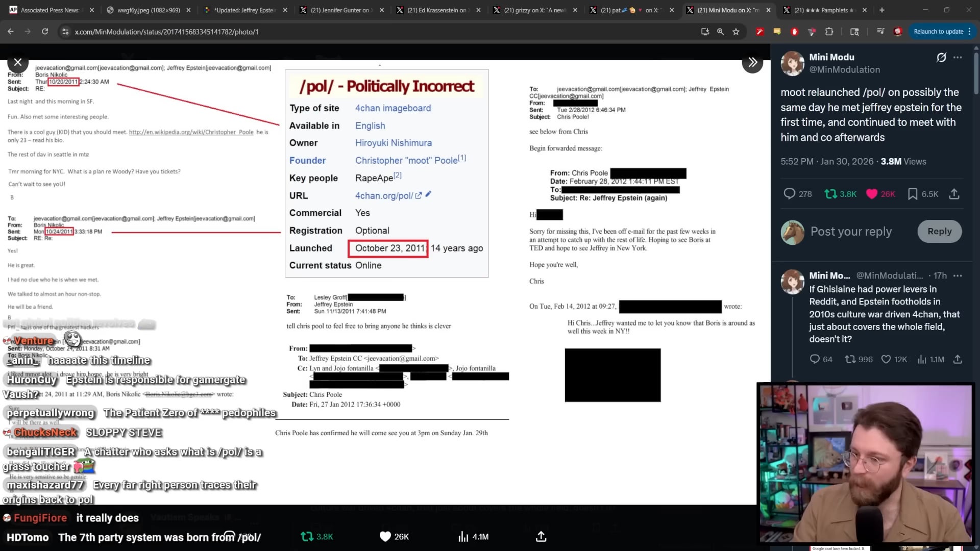Switch to Associated Press News tab
Screen dimensions: 980x551
pyautogui.click(x=50, y=10)
